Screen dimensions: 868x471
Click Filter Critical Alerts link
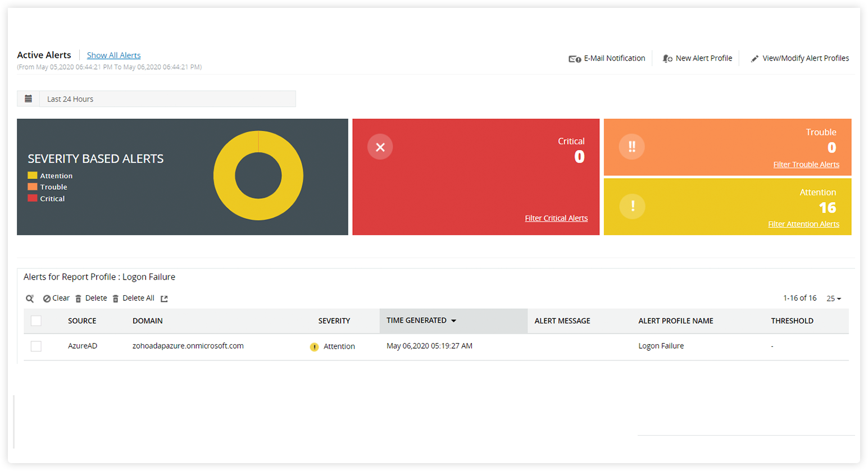click(x=556, y=218)
